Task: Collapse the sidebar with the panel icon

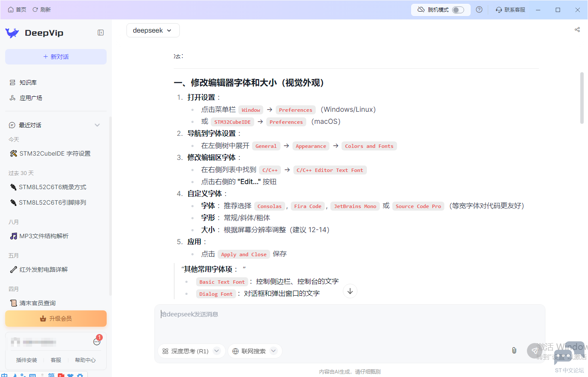Action: pyautogui.click(x=101, y=33)
